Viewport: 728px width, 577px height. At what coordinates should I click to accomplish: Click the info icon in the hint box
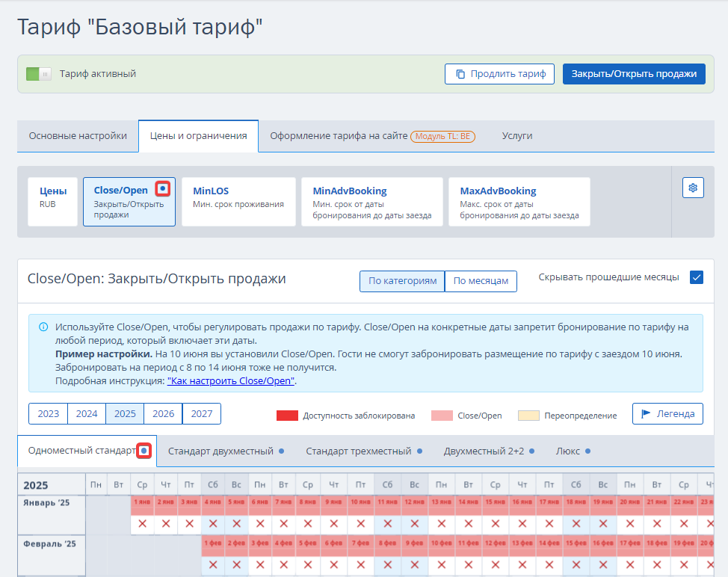pos(43,327)
